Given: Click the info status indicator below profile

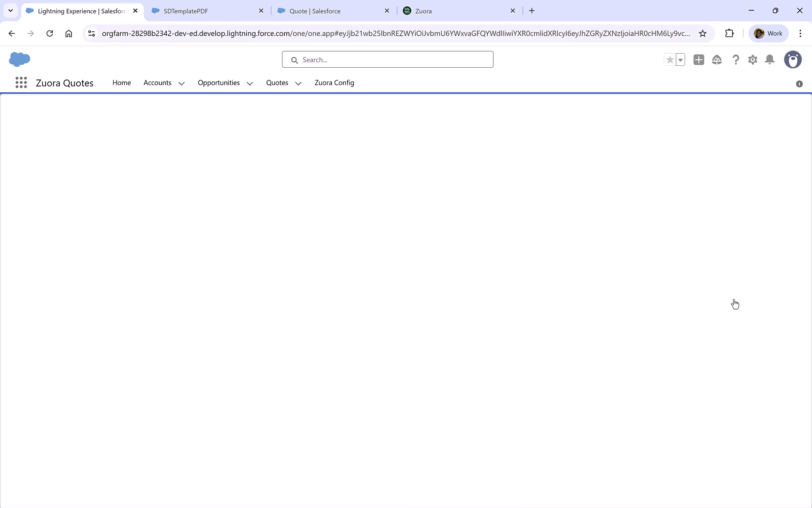Looking at the screenshot, I should pos(799,83).
